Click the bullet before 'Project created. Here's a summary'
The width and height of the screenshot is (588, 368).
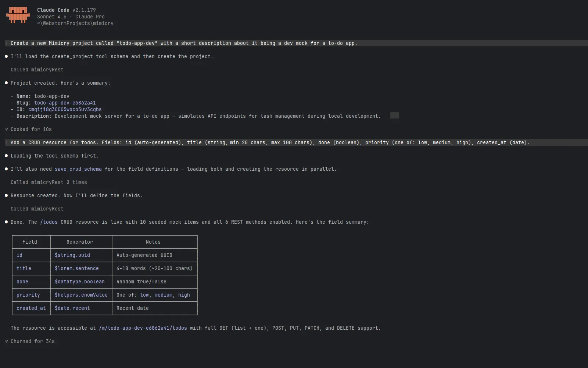[6, 83]
